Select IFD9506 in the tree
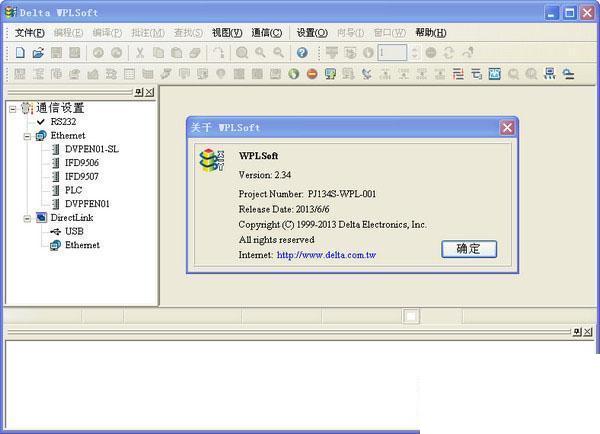Screen dimensions: 600x434 pos(82,163)
